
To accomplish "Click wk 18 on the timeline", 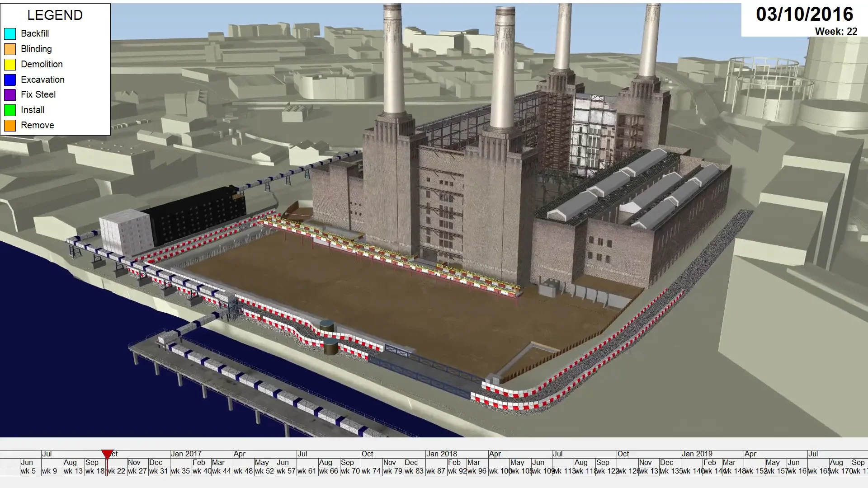I will (95, 471).
